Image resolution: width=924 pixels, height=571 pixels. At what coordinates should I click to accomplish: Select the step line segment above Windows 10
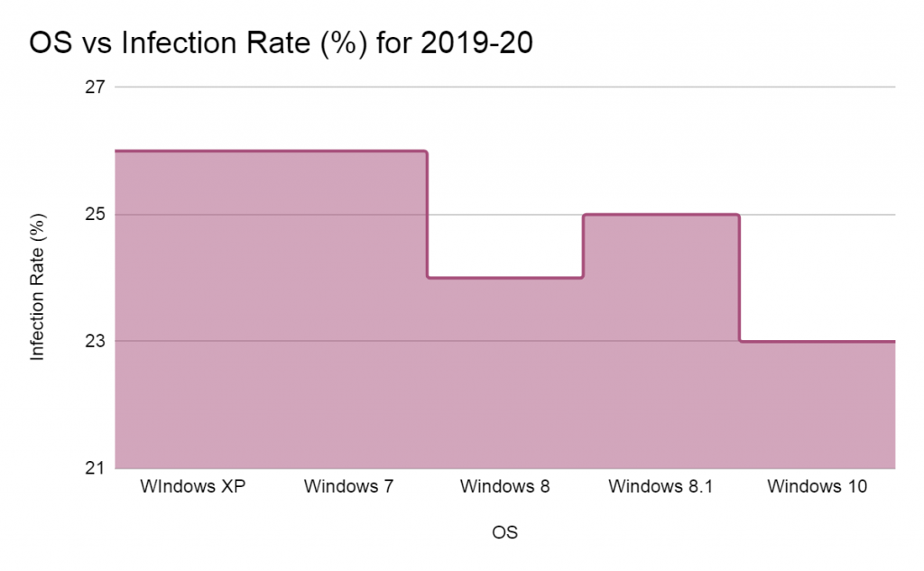tap(817, 341)
